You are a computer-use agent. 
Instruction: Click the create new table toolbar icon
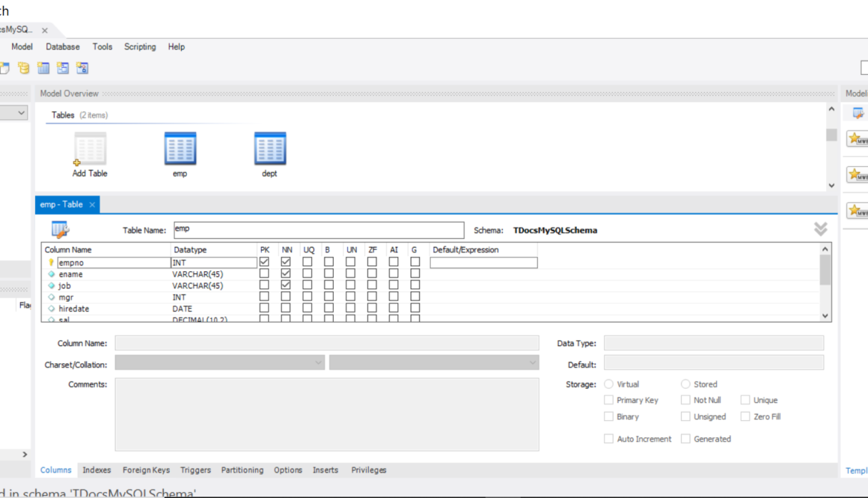[43, 68]
